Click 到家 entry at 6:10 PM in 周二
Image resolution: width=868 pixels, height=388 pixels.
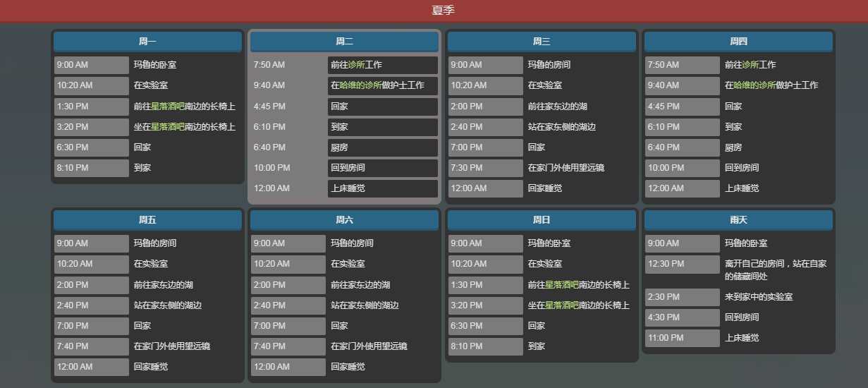[383, 127]
